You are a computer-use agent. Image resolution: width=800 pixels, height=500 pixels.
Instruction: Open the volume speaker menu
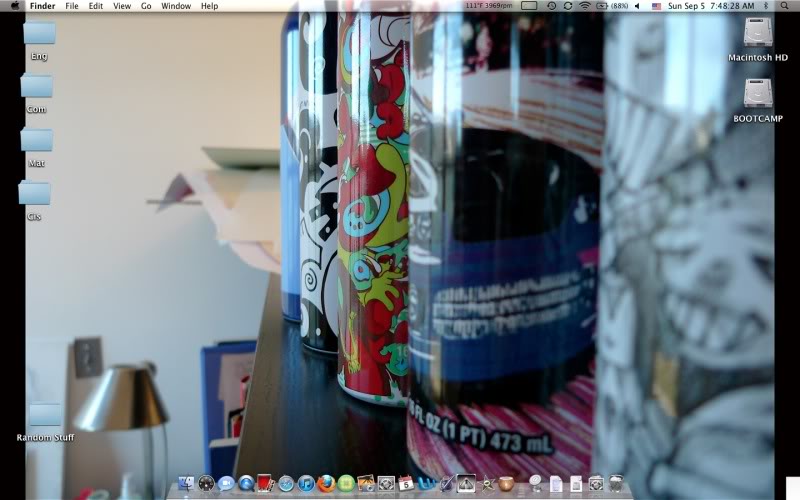637,6
